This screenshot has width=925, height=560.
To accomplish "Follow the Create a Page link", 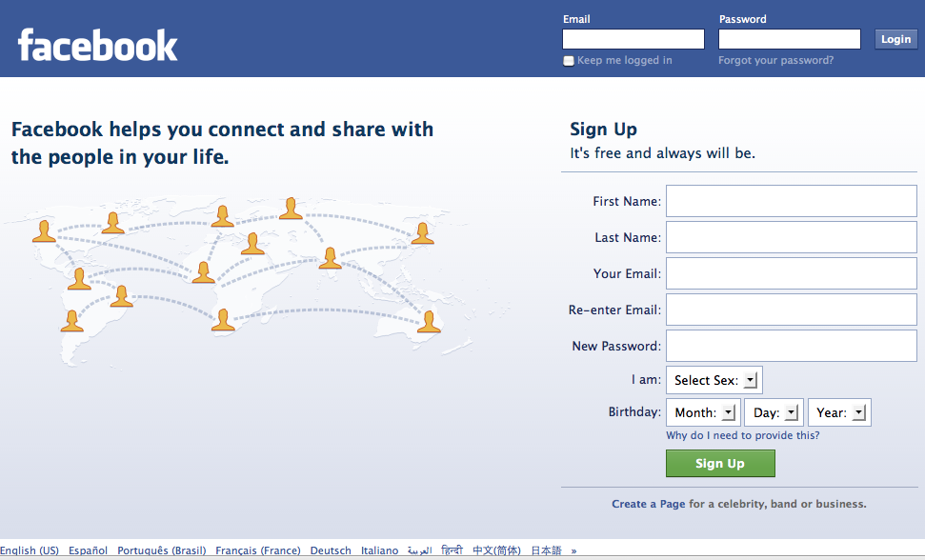I will click(x=648, y=504).
